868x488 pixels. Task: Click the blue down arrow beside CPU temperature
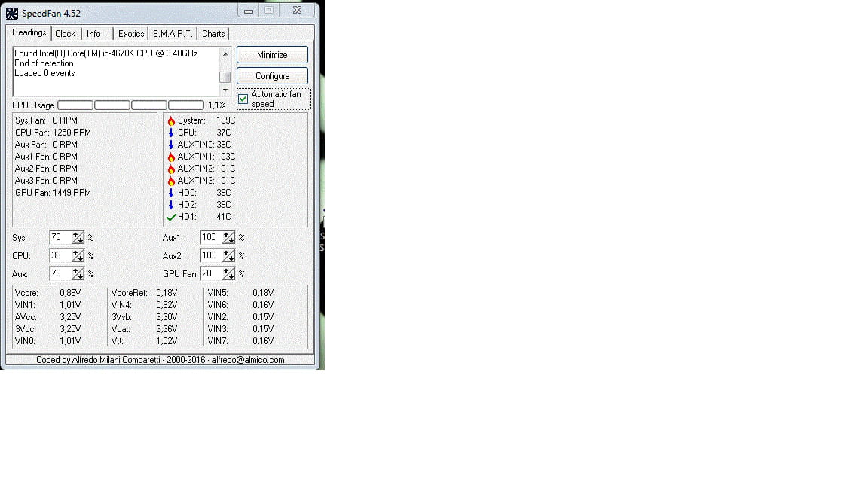click(171, 133)
